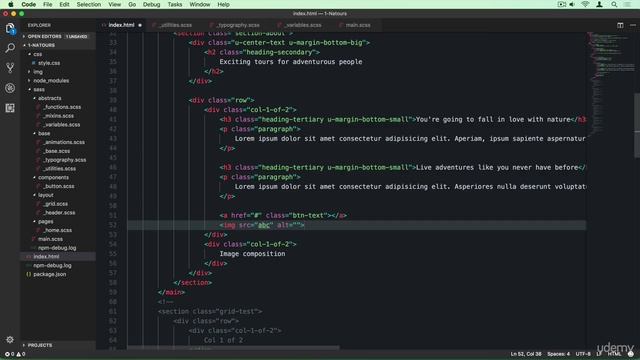The height and width of the screenshot is (360, 640).
Task: Open the volume control in menu bar
Action: [x=572, y=4]
